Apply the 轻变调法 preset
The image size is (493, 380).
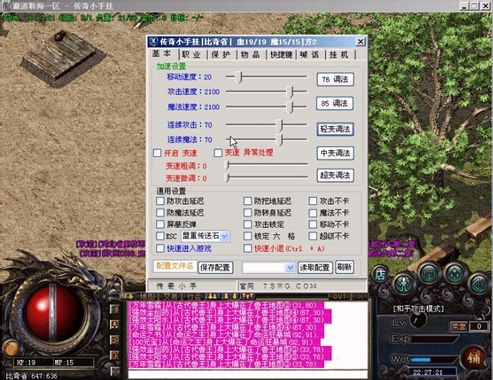(x=335, y=129)
